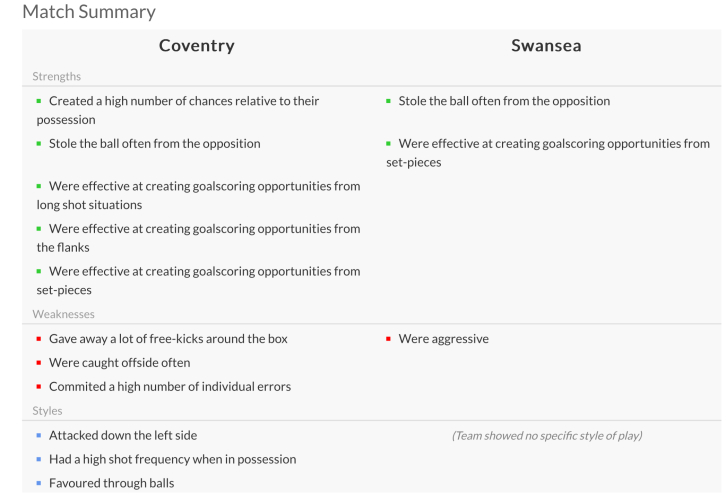Click 'Attacked down the left side' style
Viewport: 726px width, 500px height.
[123, 435]
